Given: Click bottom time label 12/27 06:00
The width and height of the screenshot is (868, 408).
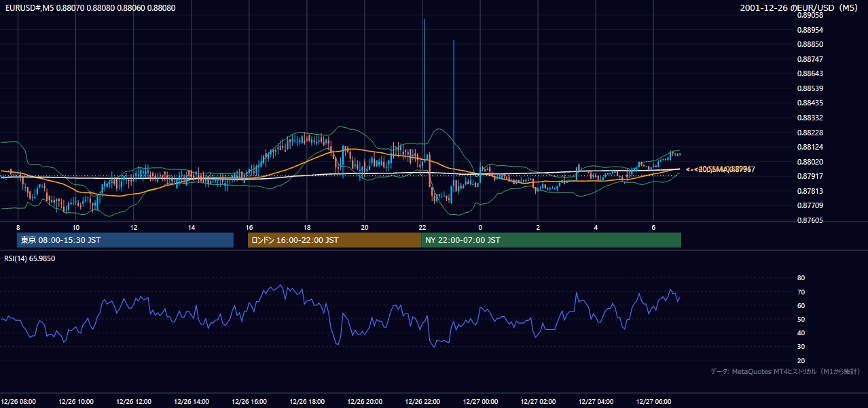Looking at the screenshot, I should 653,402.
